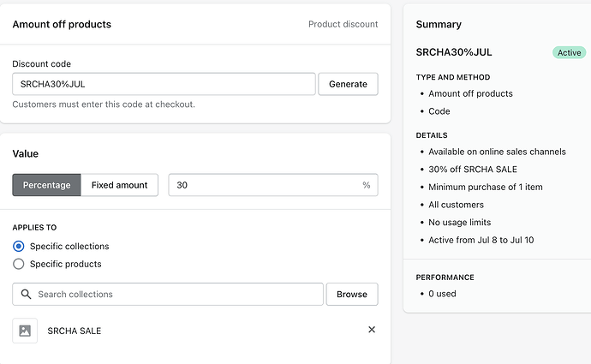This screenshot has width=591, height=364.
Task: Choose the Specific products radio option
Action: 19,265
